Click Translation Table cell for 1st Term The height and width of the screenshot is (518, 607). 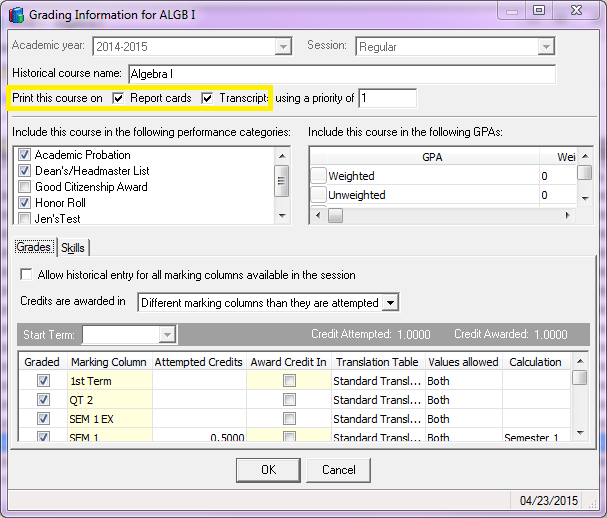pyautogui.click(x=378, y=381)
